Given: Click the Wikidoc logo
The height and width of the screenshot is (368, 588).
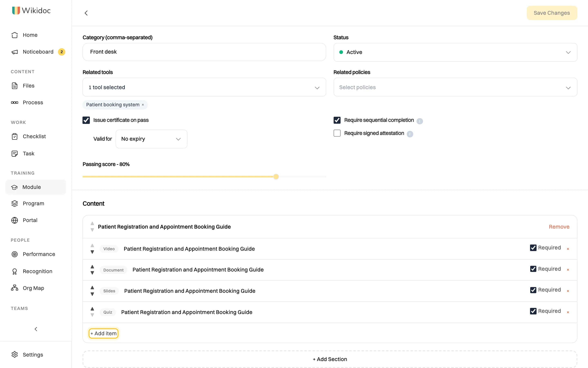Looking at the screenshot, I should 31,10.
